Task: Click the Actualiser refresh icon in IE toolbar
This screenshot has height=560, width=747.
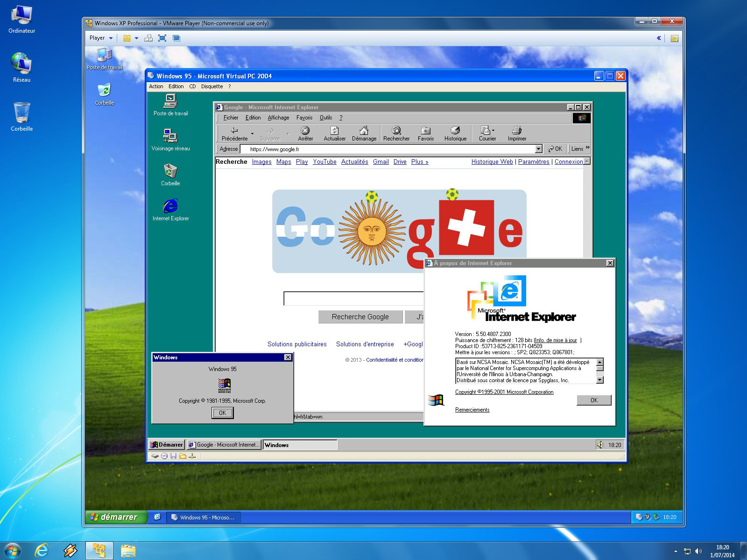Action: click(335, 133)
